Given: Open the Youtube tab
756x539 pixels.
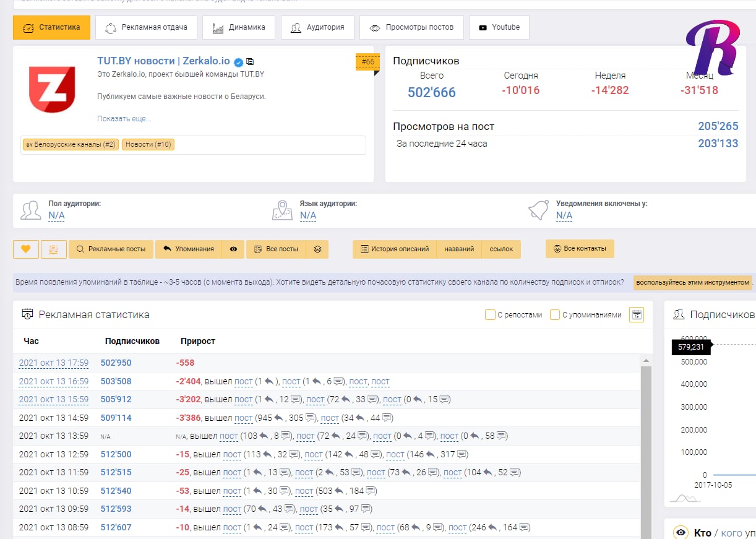Looking at the screenshot, I should (499, 28).
